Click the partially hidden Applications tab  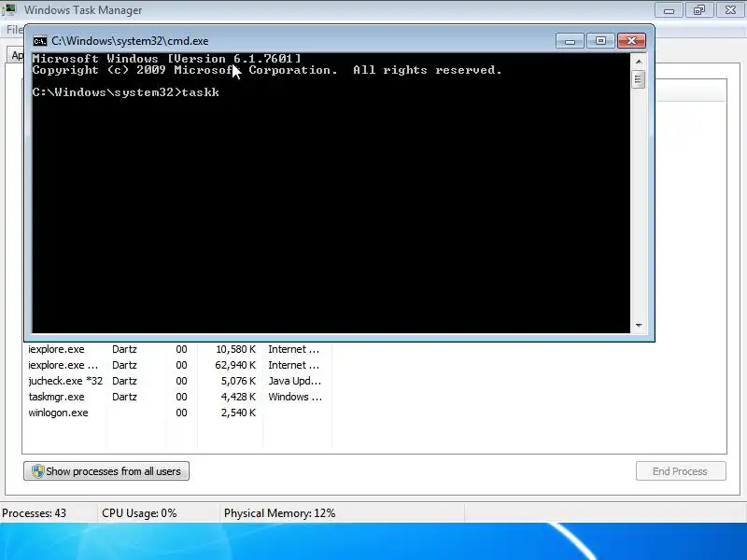pyautogui.click(x=16, y=55)
